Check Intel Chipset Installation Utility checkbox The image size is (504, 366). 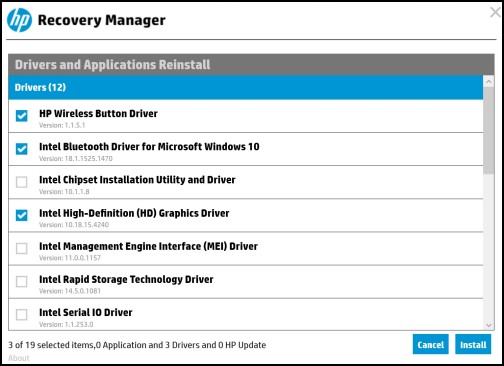point(22,182)
